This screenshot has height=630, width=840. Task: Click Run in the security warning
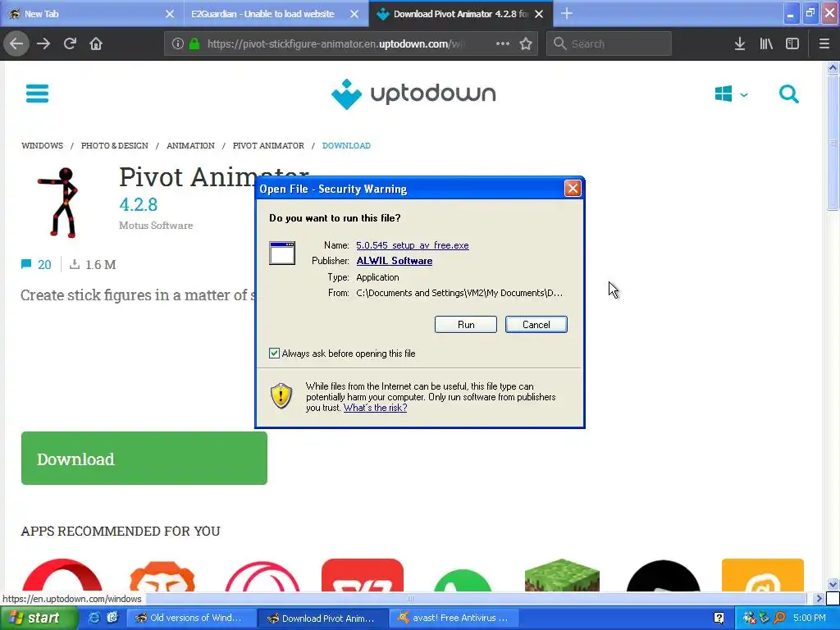pyautogui.click(x=466, y=325)
